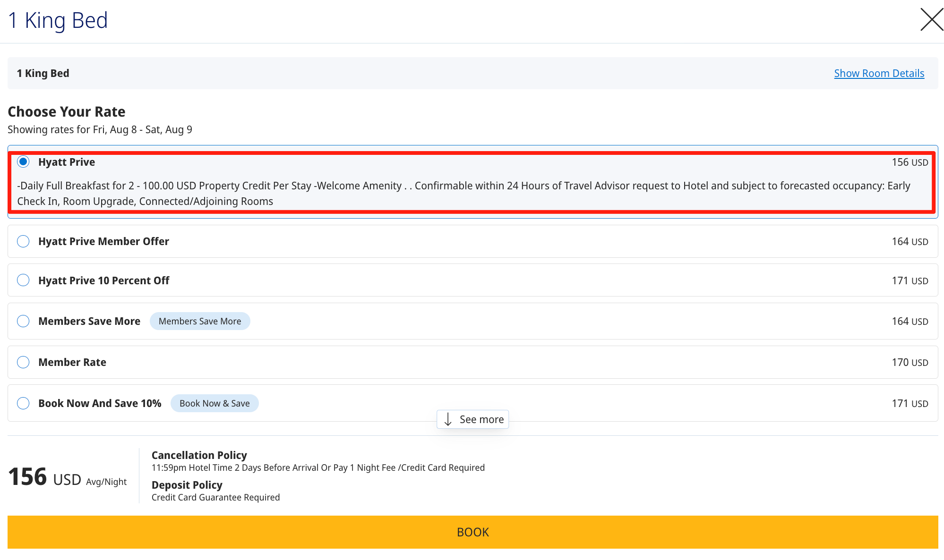Click the 'Credit Card Guarantee Required' text
This screenshot has height=560, width=944.
click(x=215, y=497)
